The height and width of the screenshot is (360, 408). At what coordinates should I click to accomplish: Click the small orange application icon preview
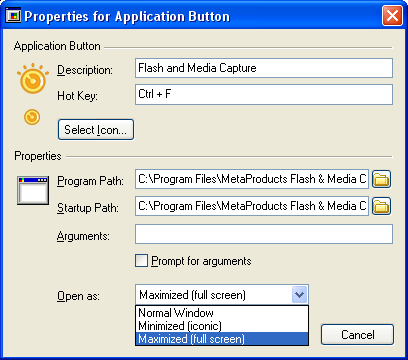click(32, 117)
